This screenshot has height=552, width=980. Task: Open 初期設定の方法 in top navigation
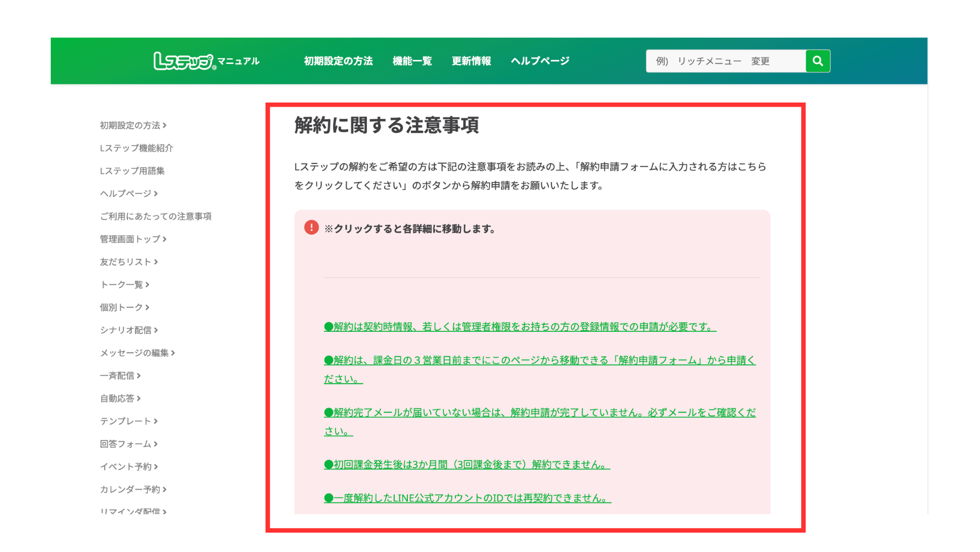click(x=338, y=61)
